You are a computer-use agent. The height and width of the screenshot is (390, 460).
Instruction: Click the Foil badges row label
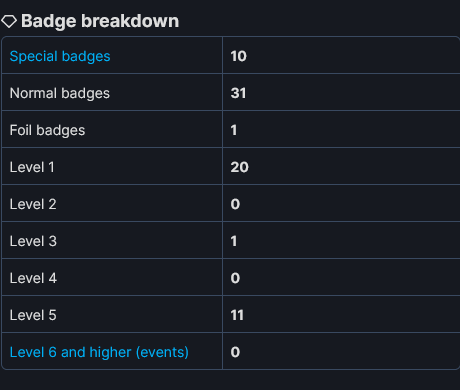point(47,130)
